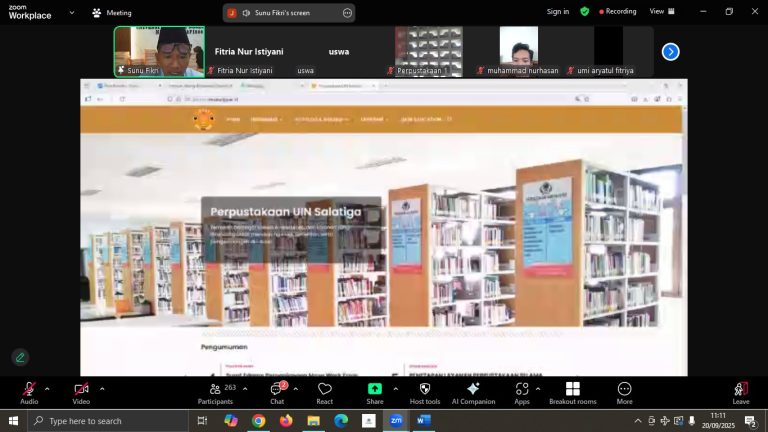This screenshot has height=432, width=768.
Task: Open the React emoji menu
Action: pos(325,393)
